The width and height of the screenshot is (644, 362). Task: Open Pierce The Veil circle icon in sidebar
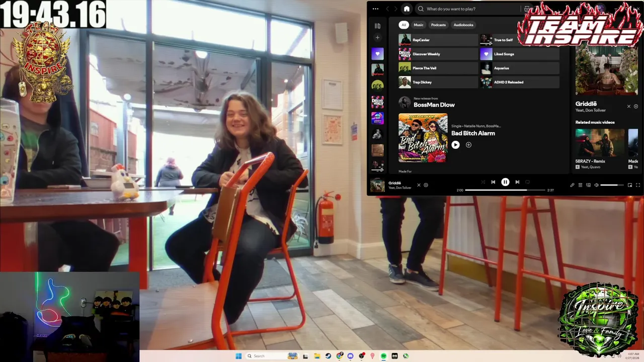coord(377,85)
